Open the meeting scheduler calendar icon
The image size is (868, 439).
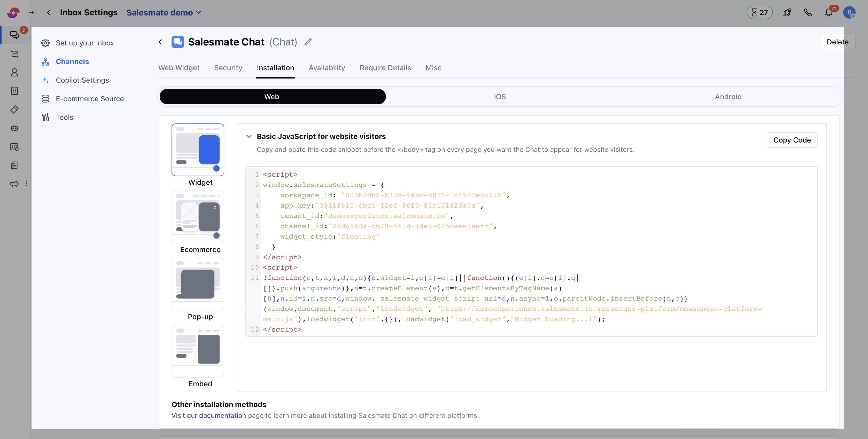(14, 147)
